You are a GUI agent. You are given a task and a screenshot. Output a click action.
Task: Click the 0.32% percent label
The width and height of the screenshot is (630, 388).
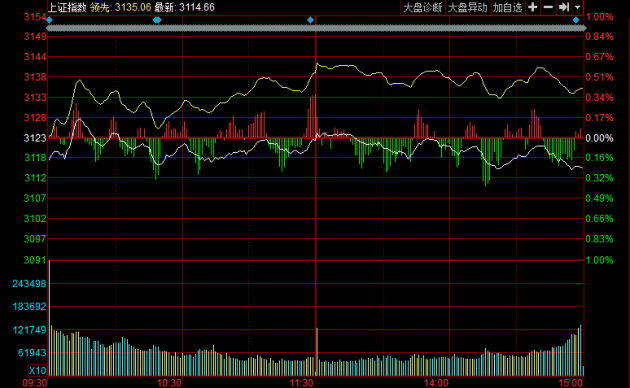pos(599,178)
